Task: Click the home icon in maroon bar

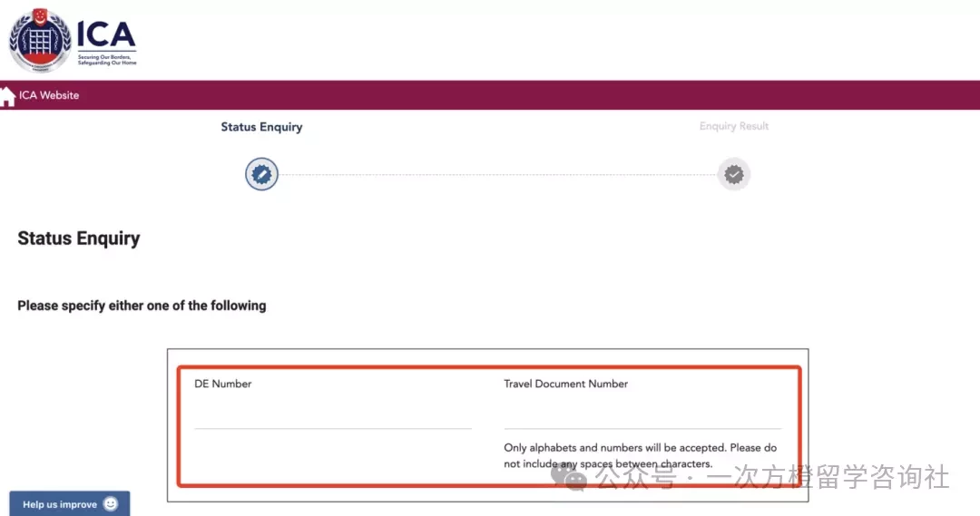Action: click(x=7, y=96)
